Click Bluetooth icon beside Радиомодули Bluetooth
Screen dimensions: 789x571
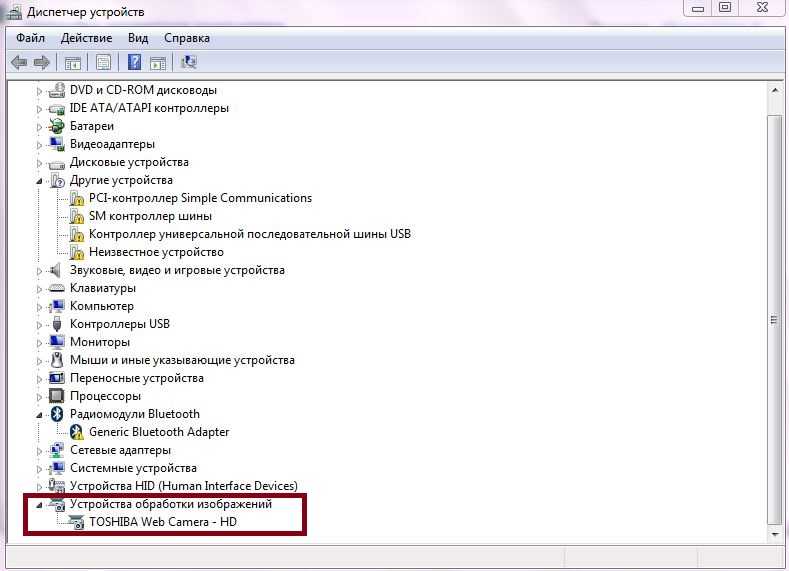(57, 414)
